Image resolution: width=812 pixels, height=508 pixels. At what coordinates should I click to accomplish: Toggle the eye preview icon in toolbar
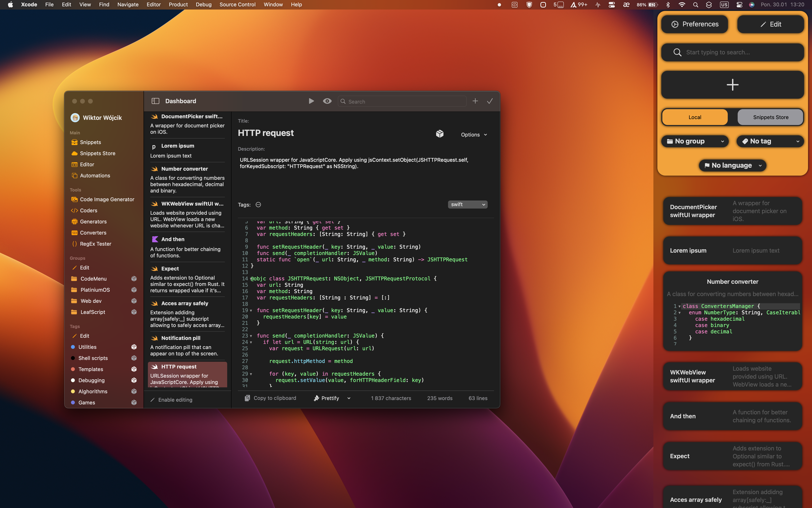[327, 101]
